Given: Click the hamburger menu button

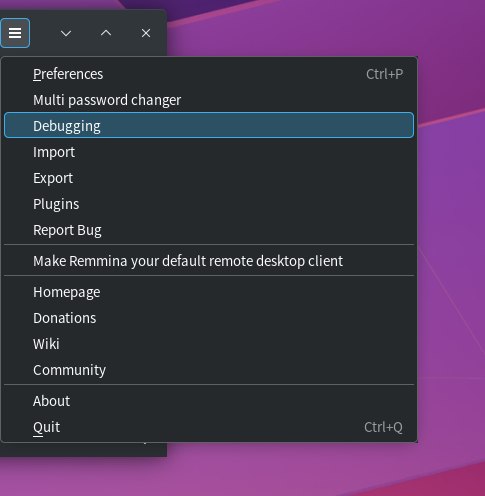Looking at the screenshot, I should (15, 33).
